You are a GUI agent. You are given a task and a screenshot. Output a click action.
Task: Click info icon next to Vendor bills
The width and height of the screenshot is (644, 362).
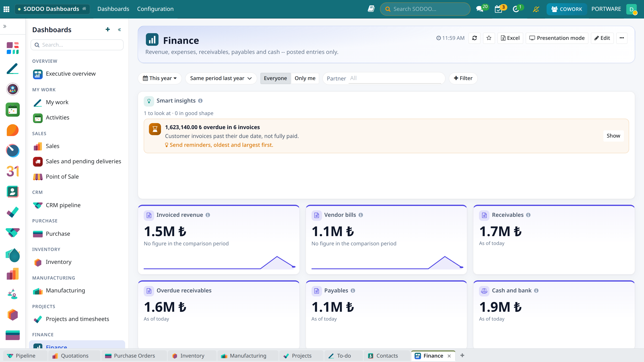coord(361,215)
